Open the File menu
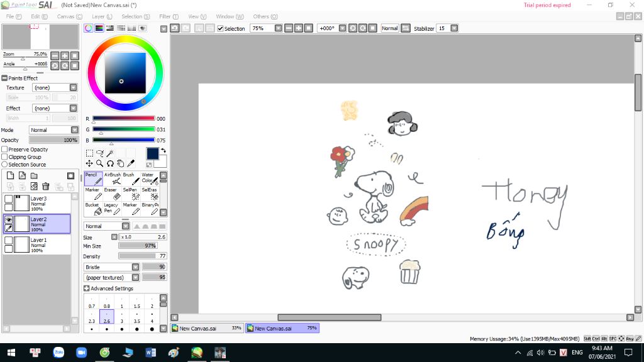 pyautogui.click(x=14, y=16)
